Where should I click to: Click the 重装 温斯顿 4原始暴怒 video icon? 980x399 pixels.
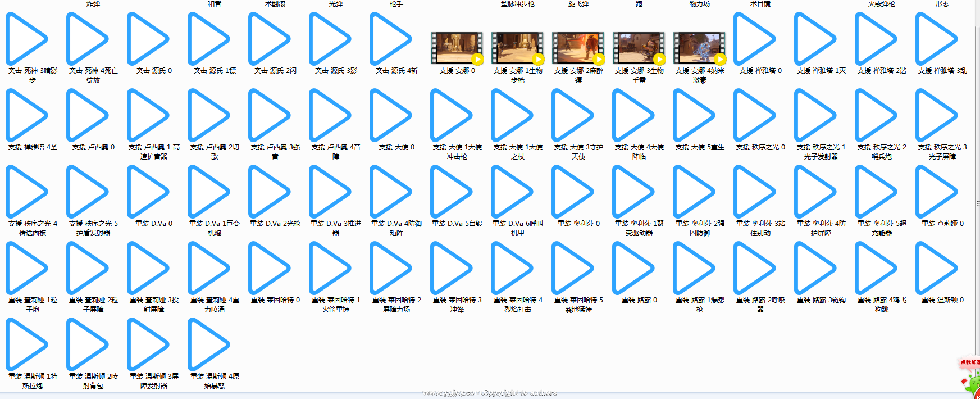click(209, 344)
